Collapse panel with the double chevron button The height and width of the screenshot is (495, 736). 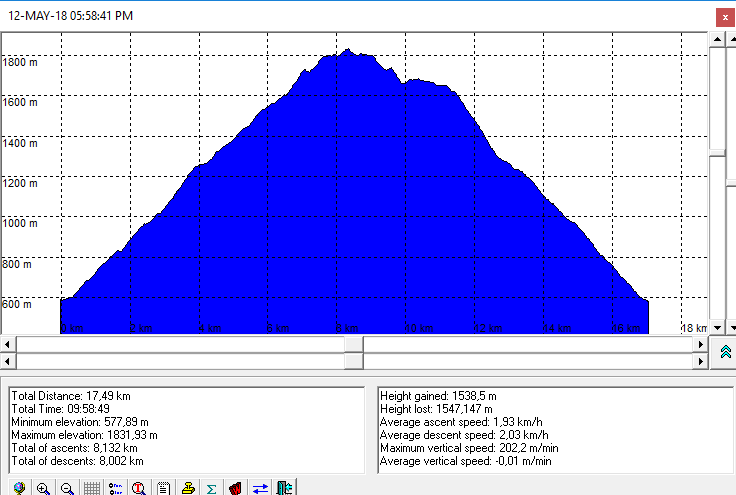click(x=726, y=352)
